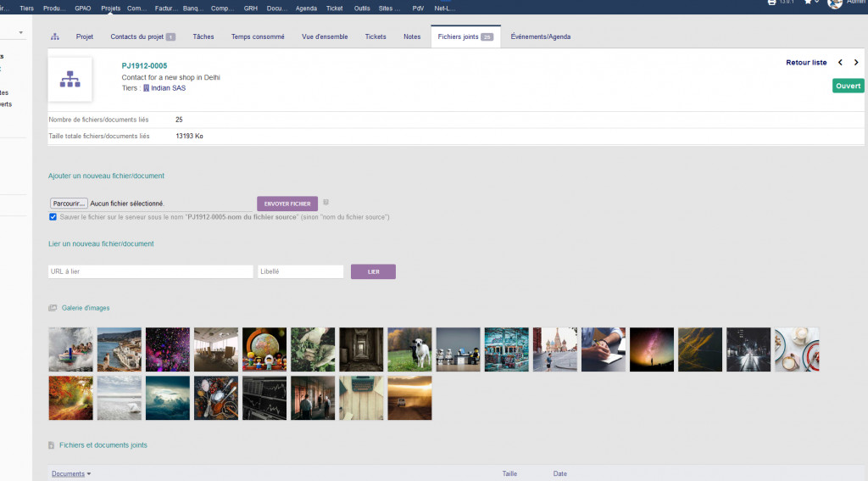Open the coastal village thumbnail
868x481 pixels.
point(119,350)
